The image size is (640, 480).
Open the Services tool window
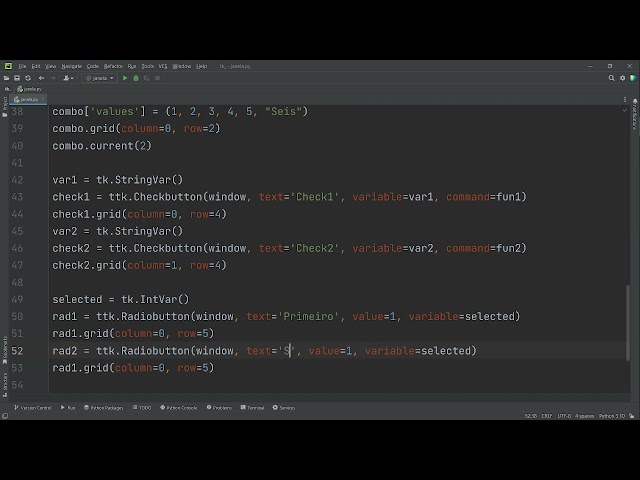tap(284, 408)
